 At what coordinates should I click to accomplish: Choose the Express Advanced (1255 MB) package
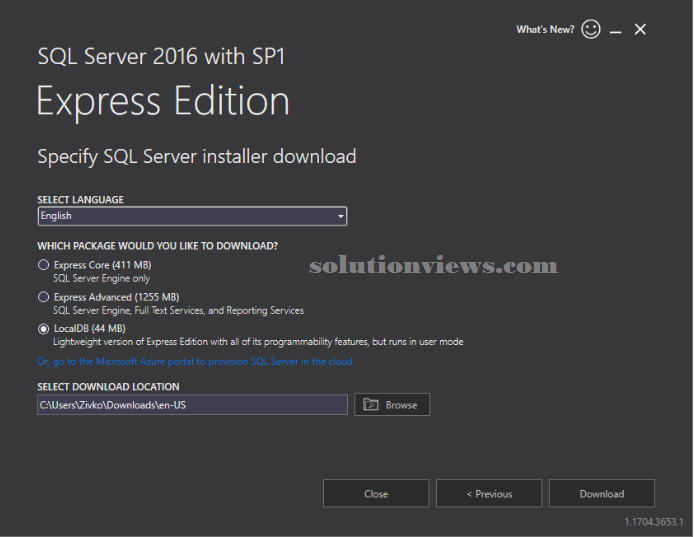(x=43, y=297)
